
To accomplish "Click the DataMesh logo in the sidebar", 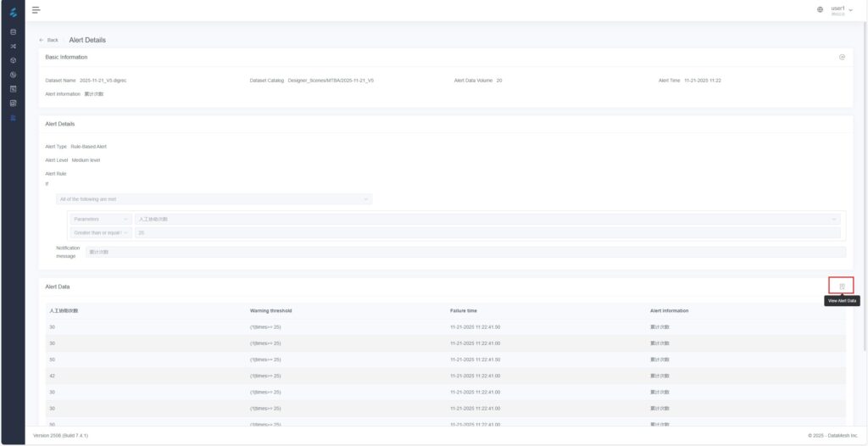I will coord(13,10).
